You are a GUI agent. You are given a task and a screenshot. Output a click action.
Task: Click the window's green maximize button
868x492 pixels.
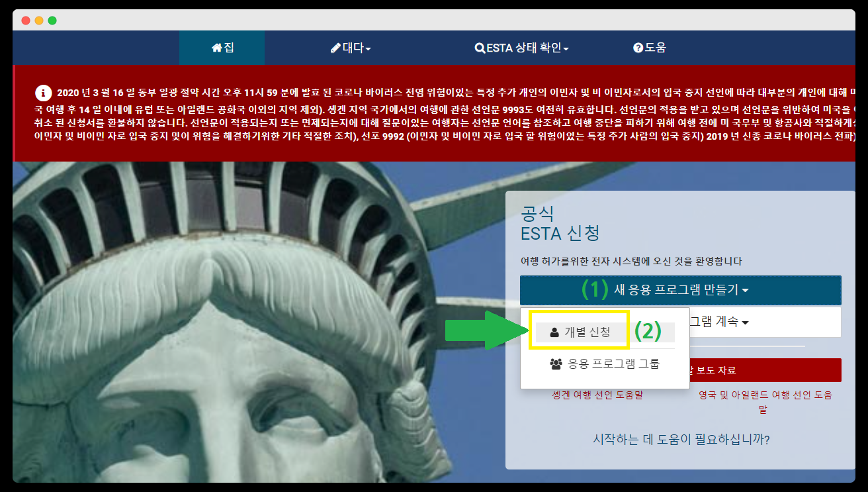52,21
